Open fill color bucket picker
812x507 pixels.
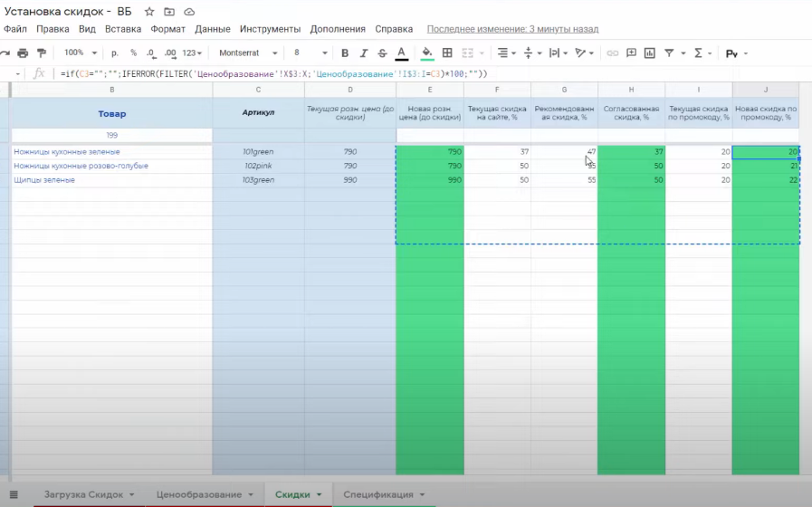pos(426,53)
